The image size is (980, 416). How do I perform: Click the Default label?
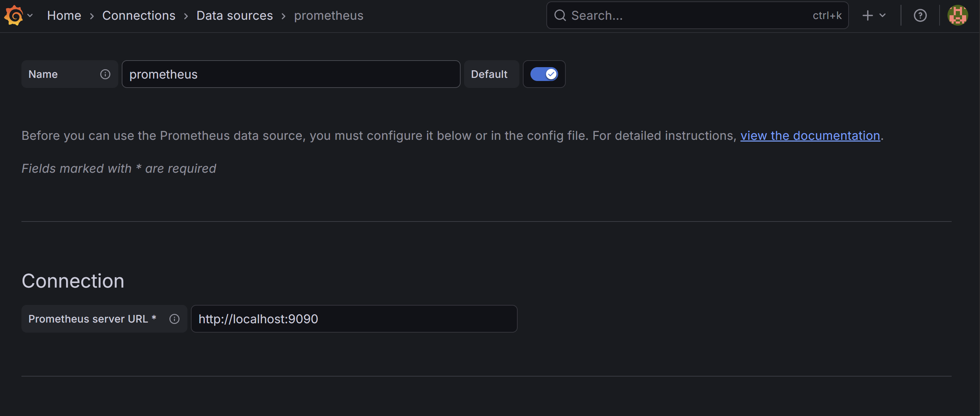pos(489,74)
